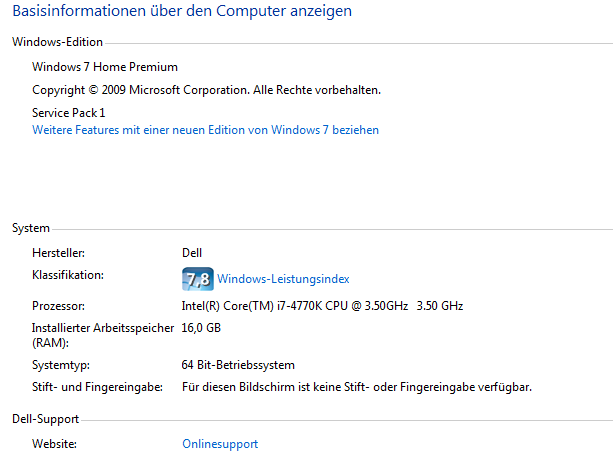Click the 'Service Pack 1' text
This screenshot has width=613, height=452.
pyautogui.click(x=69, y=113)
